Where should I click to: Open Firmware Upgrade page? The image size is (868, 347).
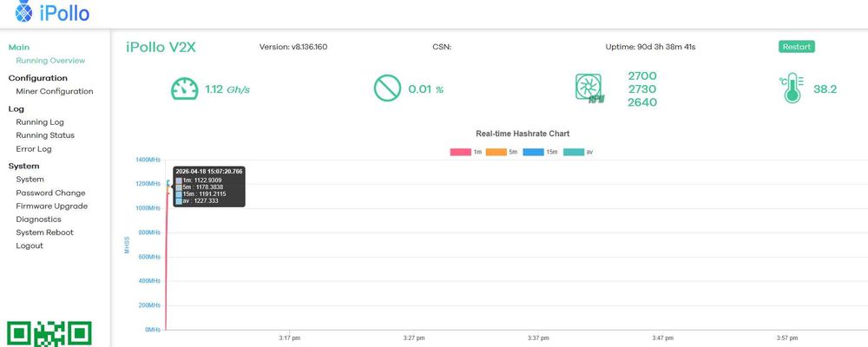click(x=51, y=206)
